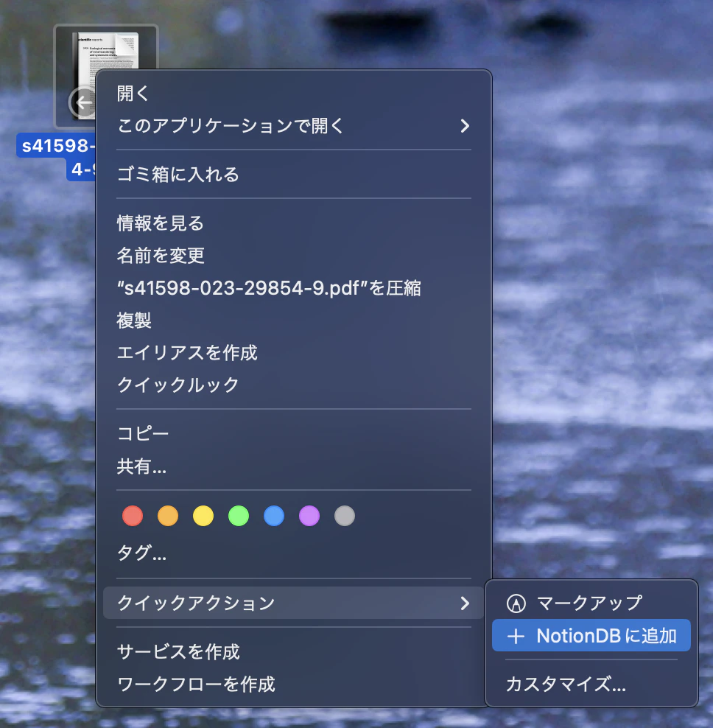Choose サービスを作成 menu entry
This screenshot has height=728, width=713.
pos(293,652)
